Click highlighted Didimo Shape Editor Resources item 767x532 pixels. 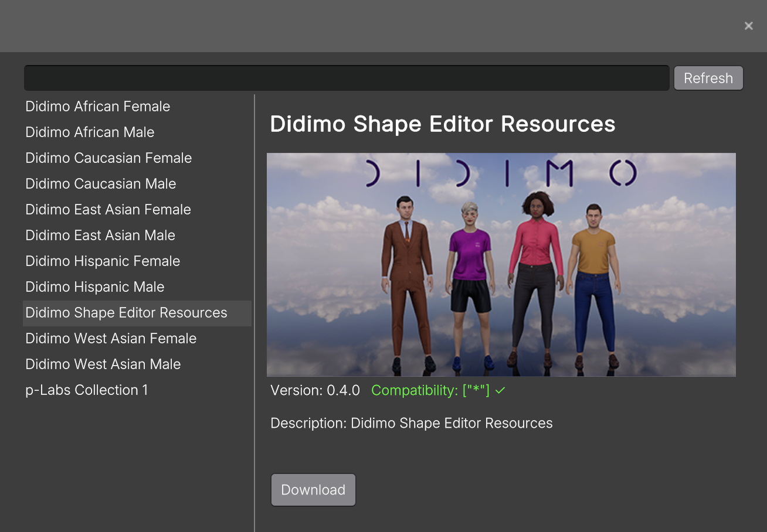(x=126, y=313)
